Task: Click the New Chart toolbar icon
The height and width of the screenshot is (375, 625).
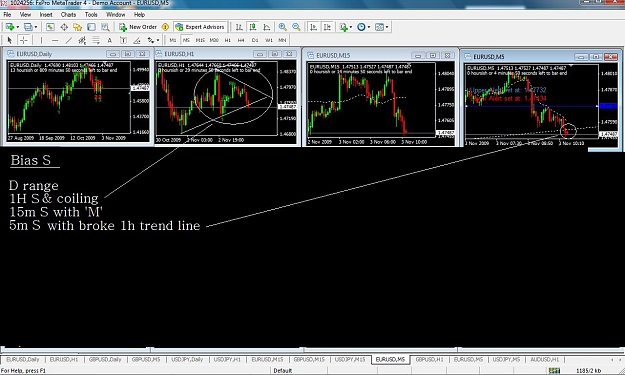Action: coord(10,27)
